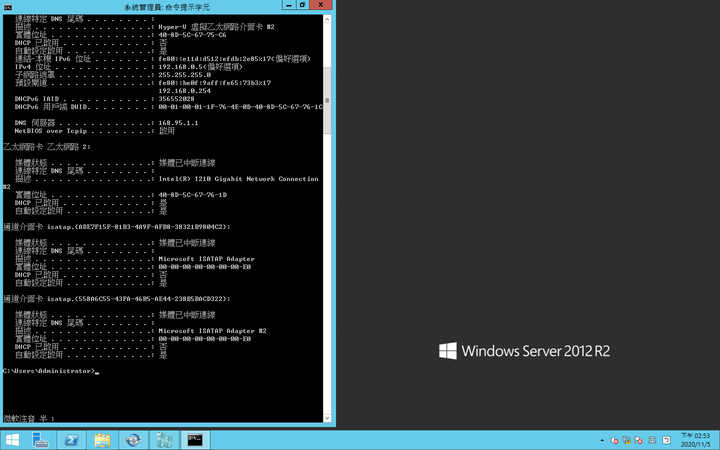Click the C:\Users\Administrator> prompt line
The width and height of the screenshot is (720, 450).
click(x=51, y=371)
